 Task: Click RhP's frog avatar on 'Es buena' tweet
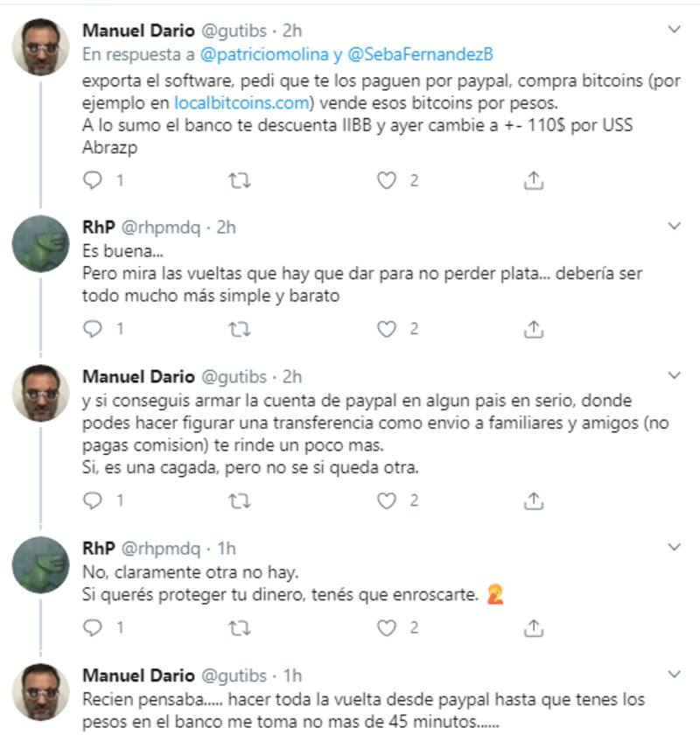pyautogui.click(x=40, y=243)
